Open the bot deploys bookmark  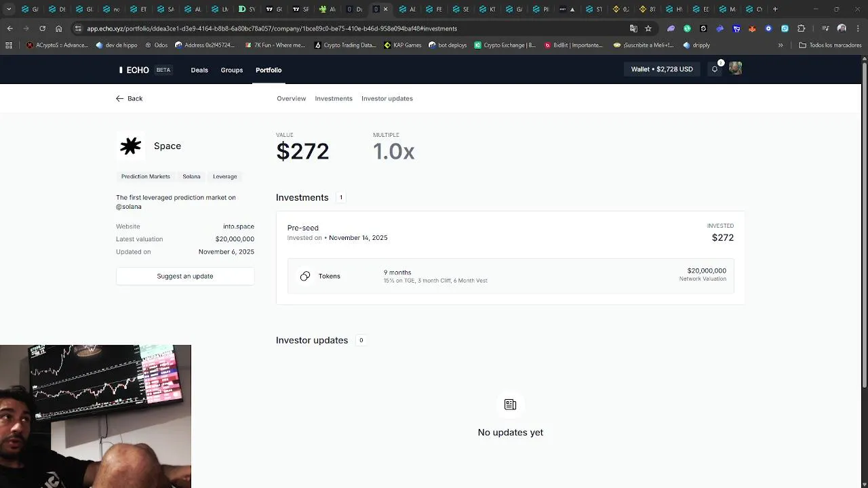click(448, 45)
